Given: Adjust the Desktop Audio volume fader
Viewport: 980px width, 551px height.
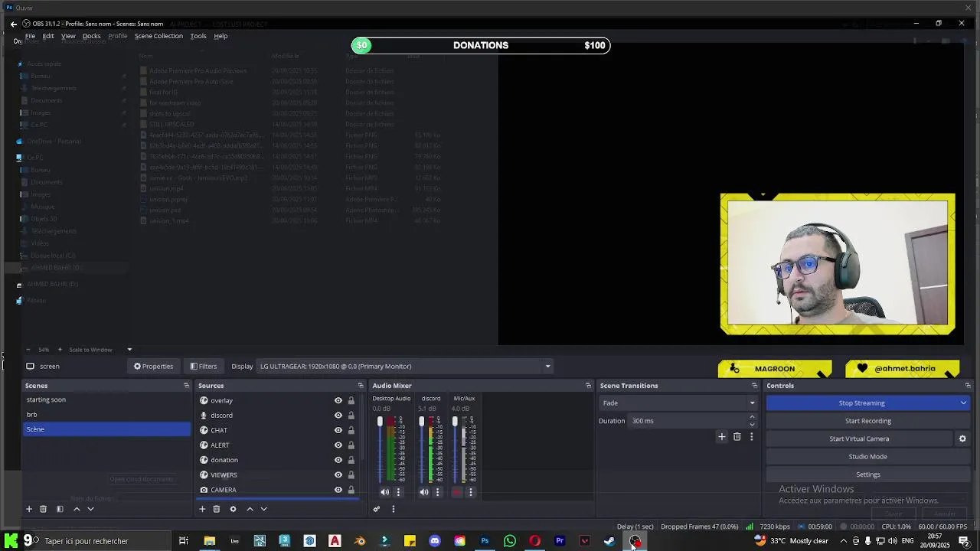Looking at the screenshot, I should point(380,422).
